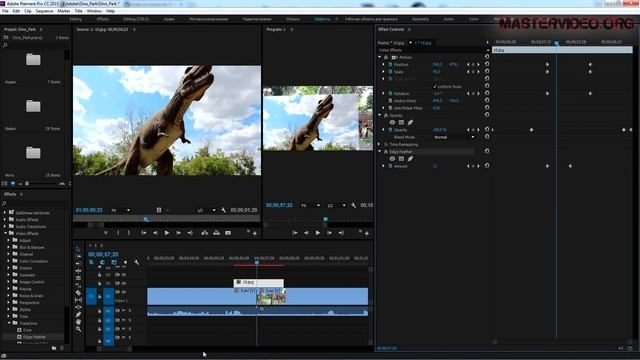The image size is (640, 360).
Task: Select the Zoom tool in timeline toolbox
Action: coord(78,329)
